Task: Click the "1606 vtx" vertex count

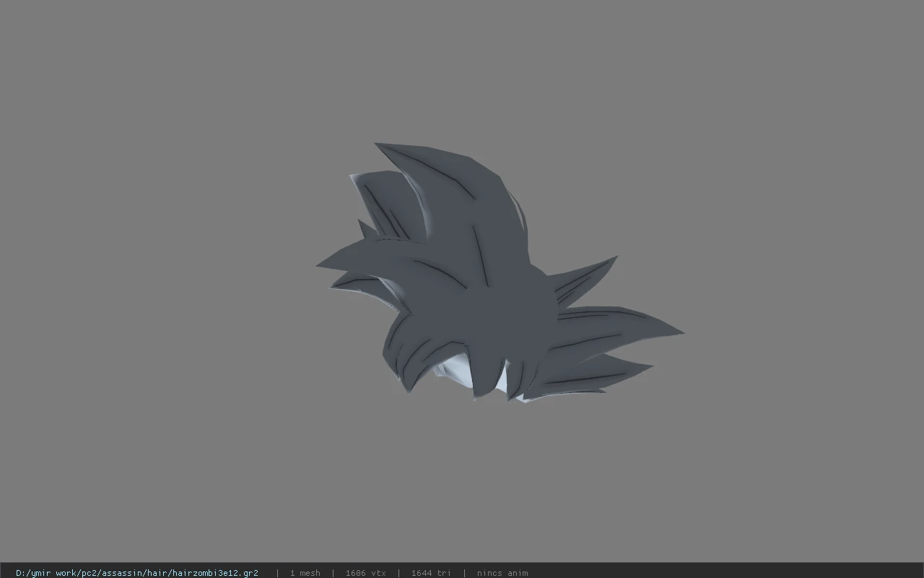Action: [x=365, y=573]
